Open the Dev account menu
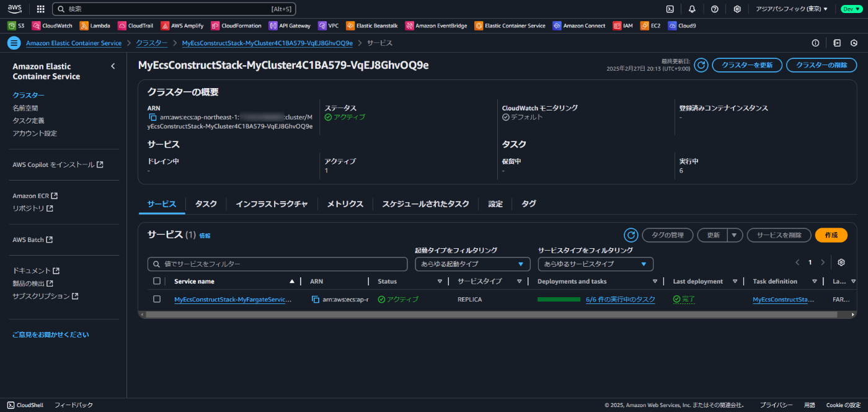This screenshot has height=412, width=868. (851, 9)
